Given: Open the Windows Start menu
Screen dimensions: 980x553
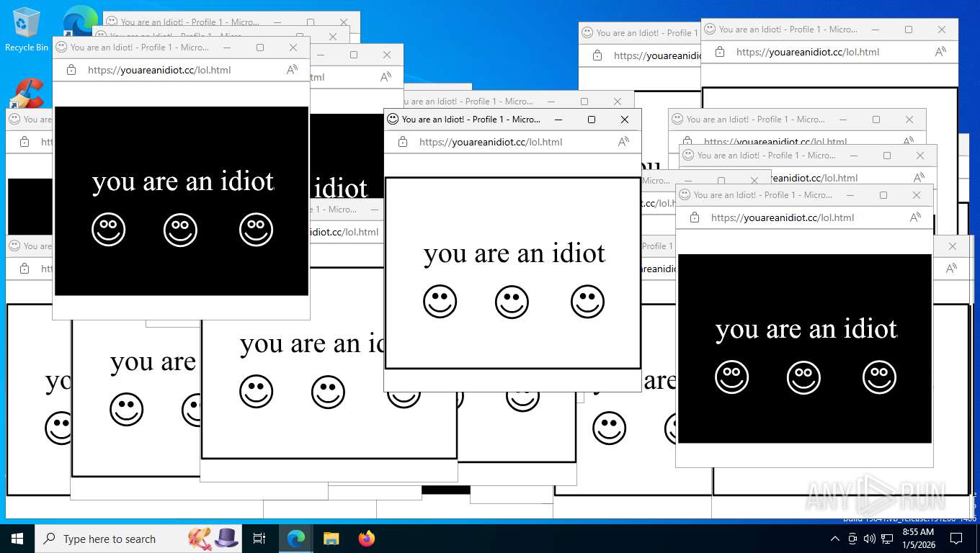Looking at the screenshot, I should tap(17, 539).
